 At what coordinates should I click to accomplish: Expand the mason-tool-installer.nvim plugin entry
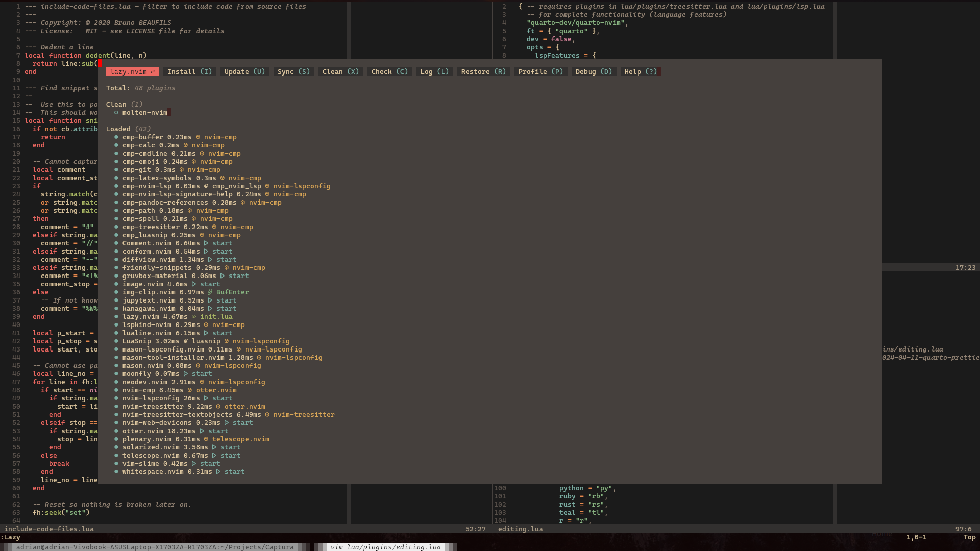[x=174, y=358]
